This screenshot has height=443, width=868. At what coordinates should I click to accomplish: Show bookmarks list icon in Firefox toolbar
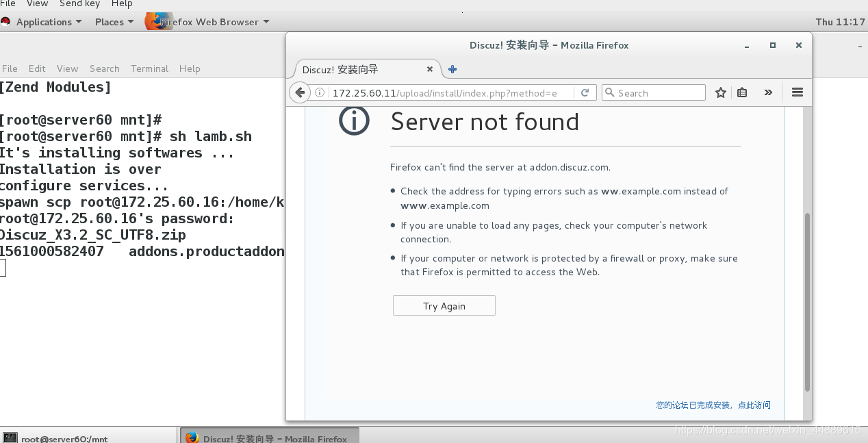point(742,92)
